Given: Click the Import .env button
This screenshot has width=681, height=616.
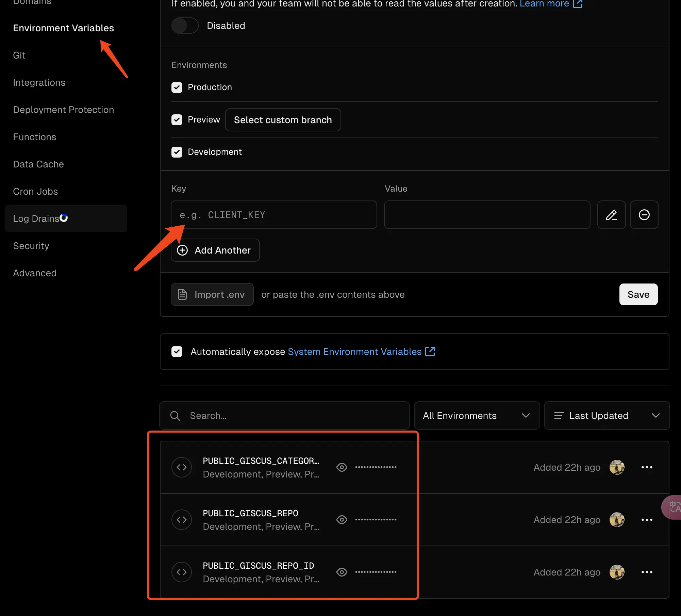Looking at the screenshot, I should tap(212, 294).
